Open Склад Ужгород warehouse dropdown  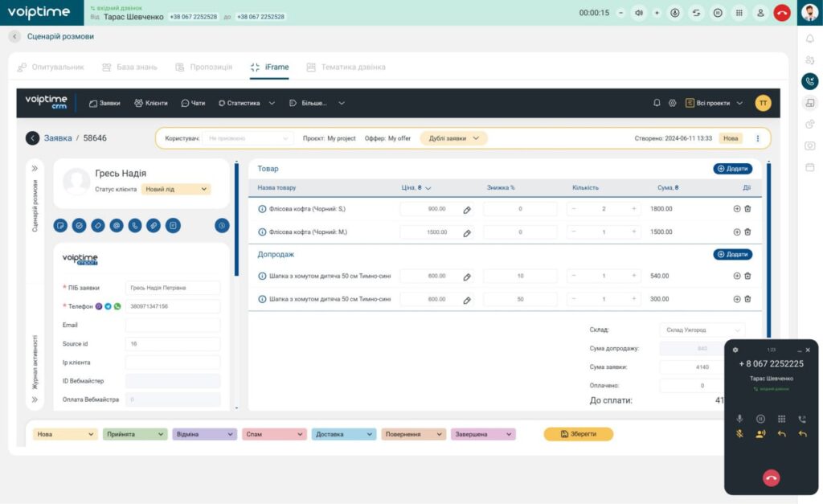coord(702,330)
